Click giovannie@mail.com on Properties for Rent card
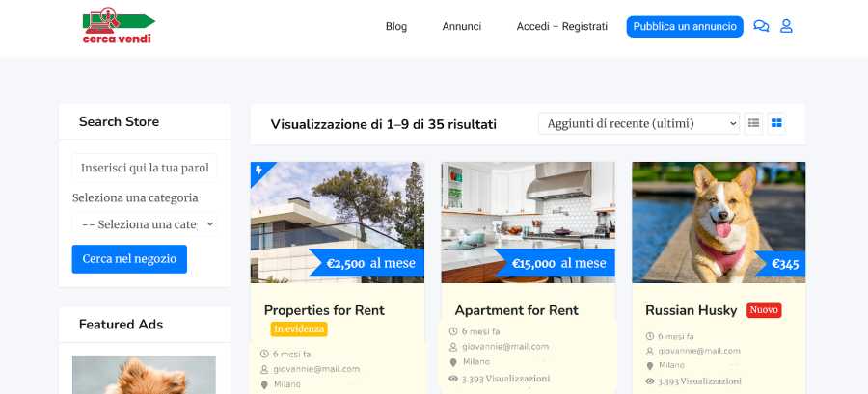Screen dimensions: 868x394 [x=316, y=369]
